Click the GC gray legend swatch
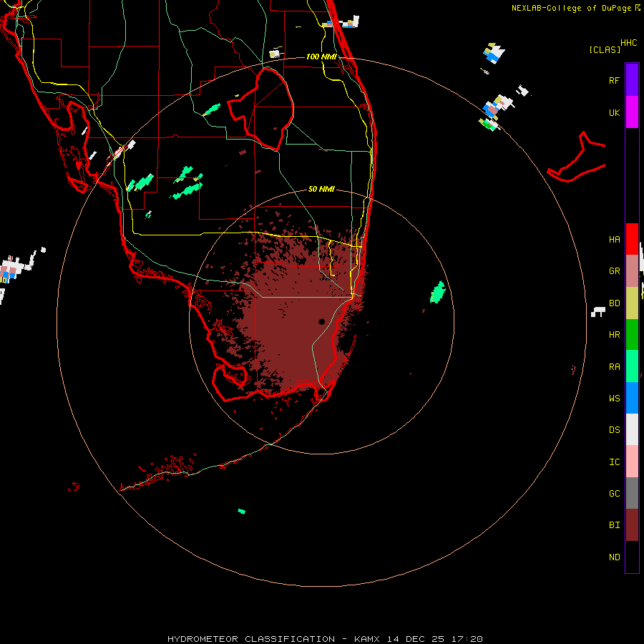Viewport: 644px width, 644px height. coord(632,493)
